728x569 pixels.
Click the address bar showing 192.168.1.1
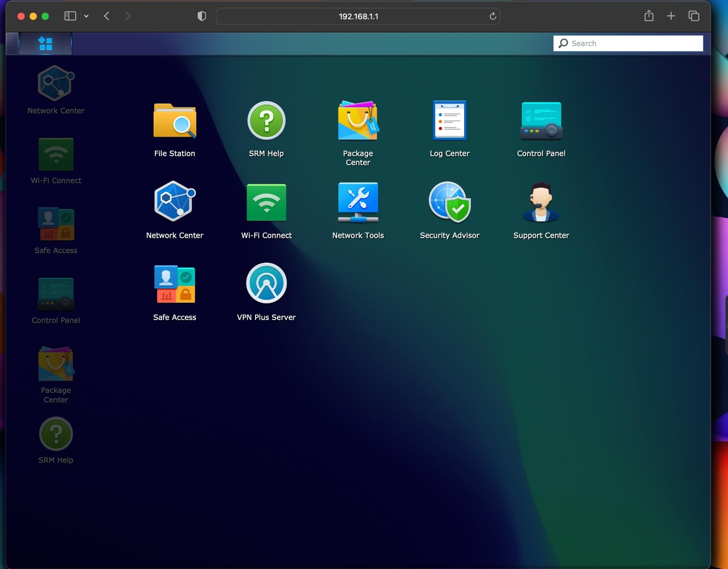358,16
